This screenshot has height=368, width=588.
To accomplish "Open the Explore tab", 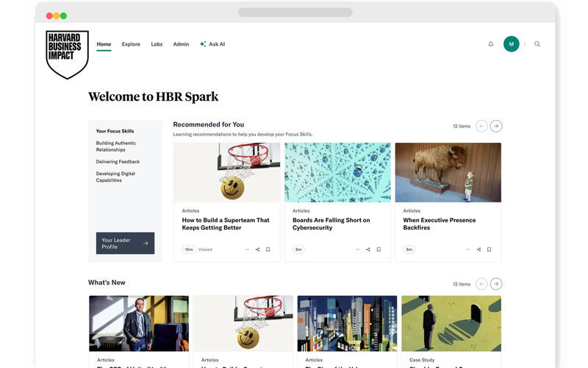I will coord(131,44).
